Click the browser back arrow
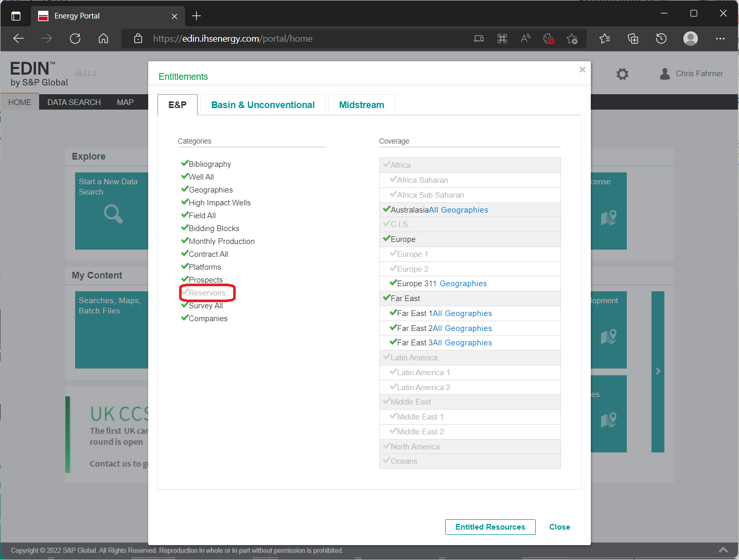This screenshot has height=560, width=739. 19,39
